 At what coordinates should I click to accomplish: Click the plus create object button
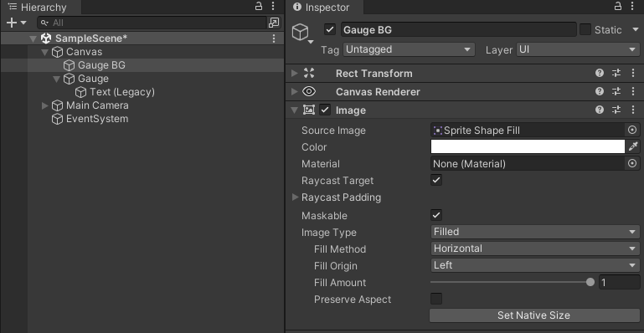point(12,23)
